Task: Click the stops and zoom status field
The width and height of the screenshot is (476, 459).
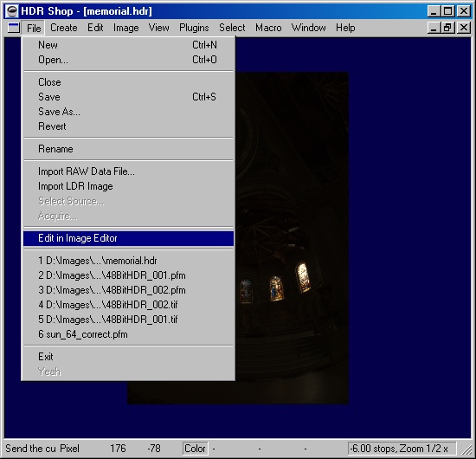Action: coord(402,449)
